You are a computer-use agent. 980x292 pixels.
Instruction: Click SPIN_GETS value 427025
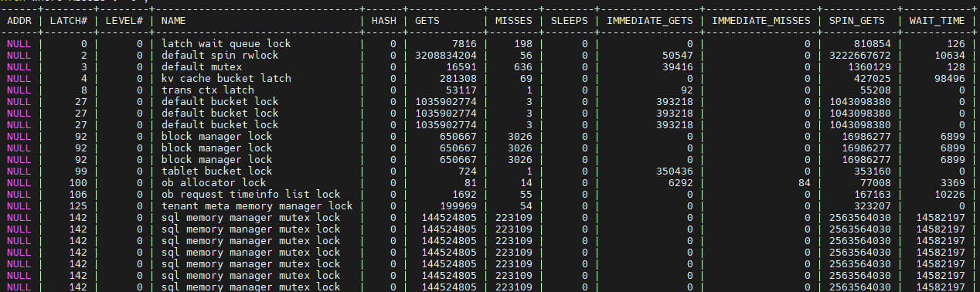[x=873, y=79]
